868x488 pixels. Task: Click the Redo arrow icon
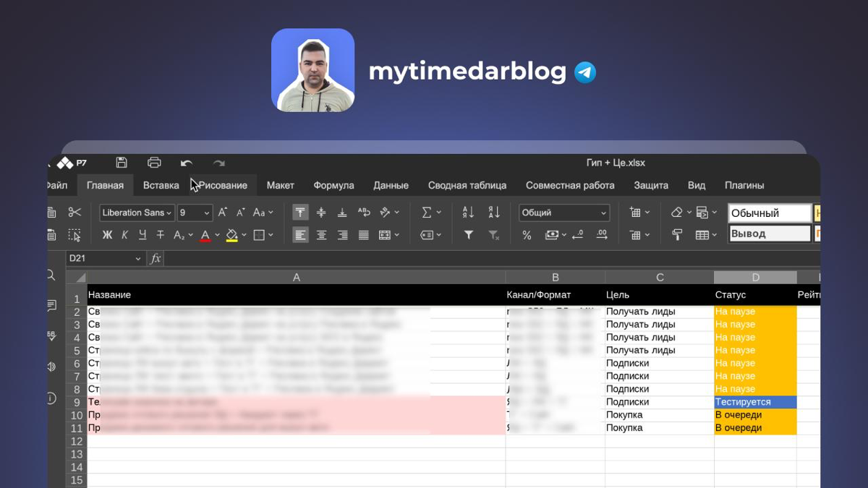219,163
